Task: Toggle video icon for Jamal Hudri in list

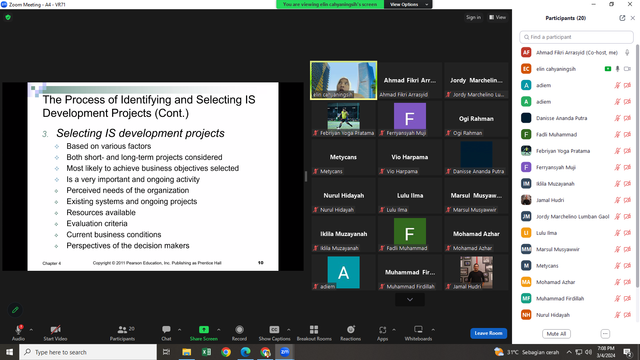Action: (x=627, y=200)
